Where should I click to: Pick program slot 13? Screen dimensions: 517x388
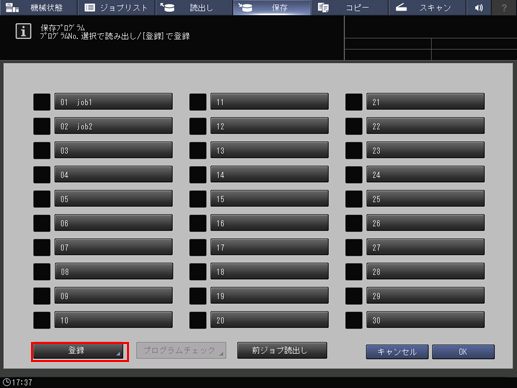(x=269, y=150)
